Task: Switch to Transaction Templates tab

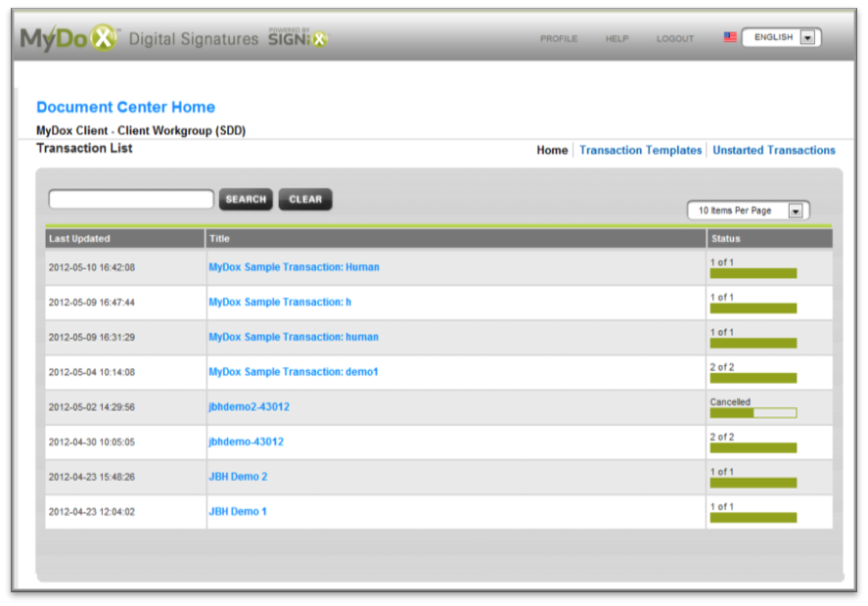Action: [x=640, y=151]
